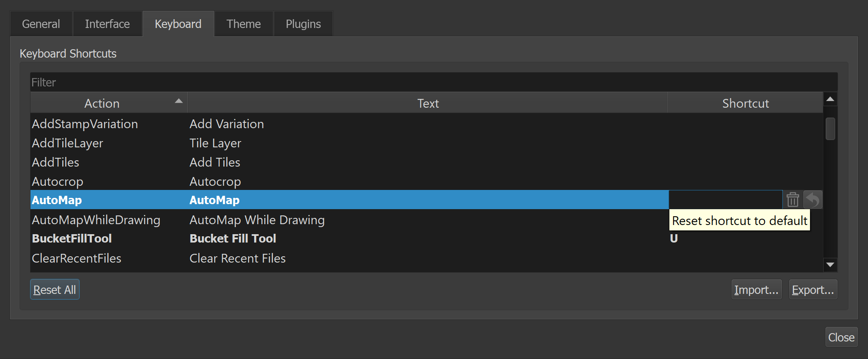The image size is (868, 359).
Task: Click the Export button
Action: point(812,289)
